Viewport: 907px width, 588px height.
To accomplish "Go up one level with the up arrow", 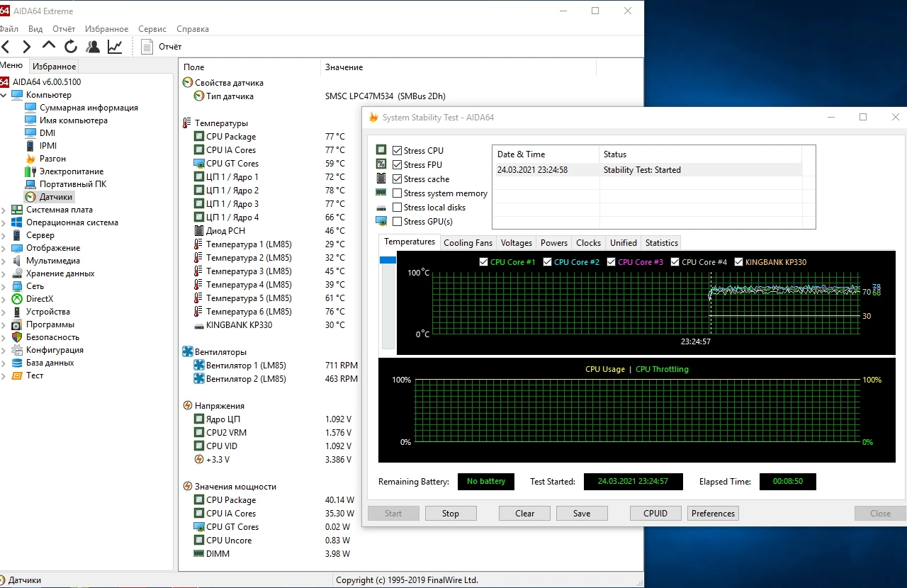I will [x=49, y=46].
